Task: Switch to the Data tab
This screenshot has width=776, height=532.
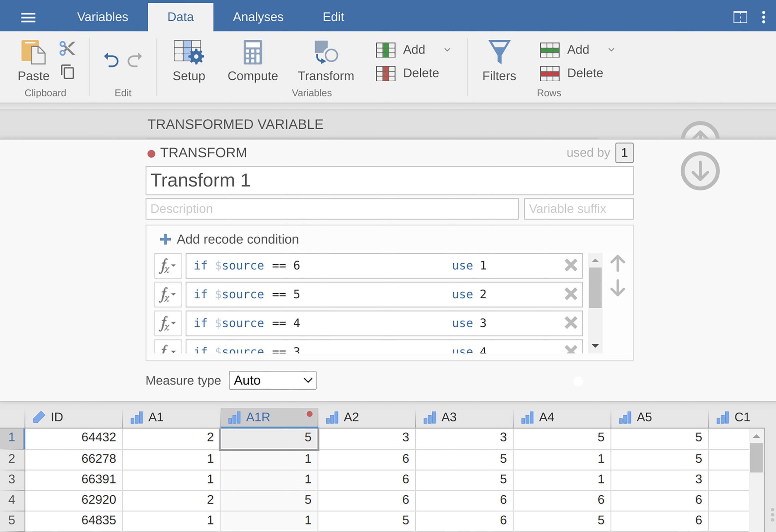Action: [180, 17]
